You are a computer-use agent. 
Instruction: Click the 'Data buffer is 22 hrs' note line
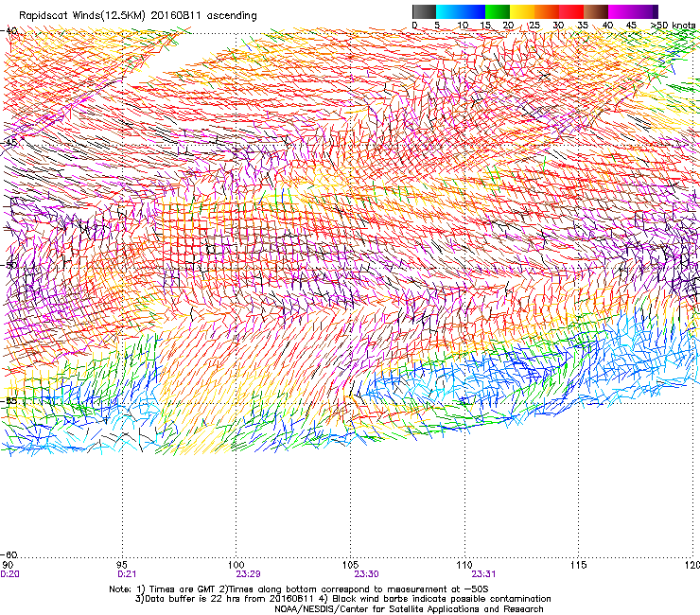(342, 599)
